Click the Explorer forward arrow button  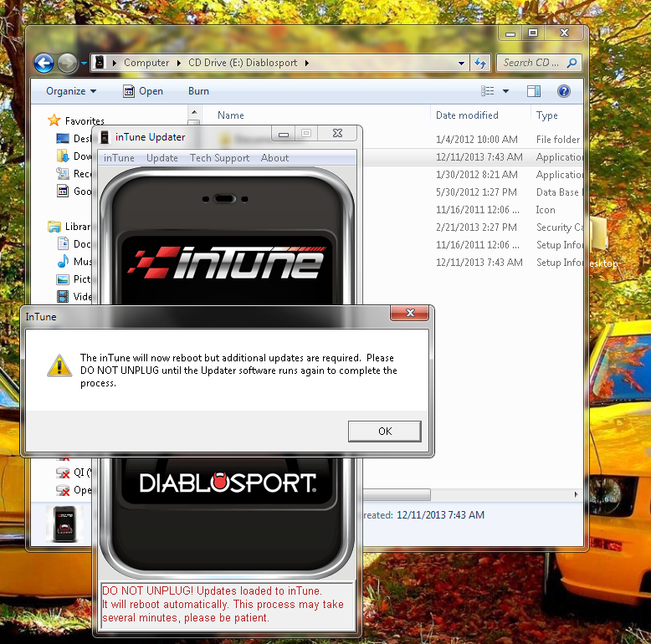[x=67, y=63]
